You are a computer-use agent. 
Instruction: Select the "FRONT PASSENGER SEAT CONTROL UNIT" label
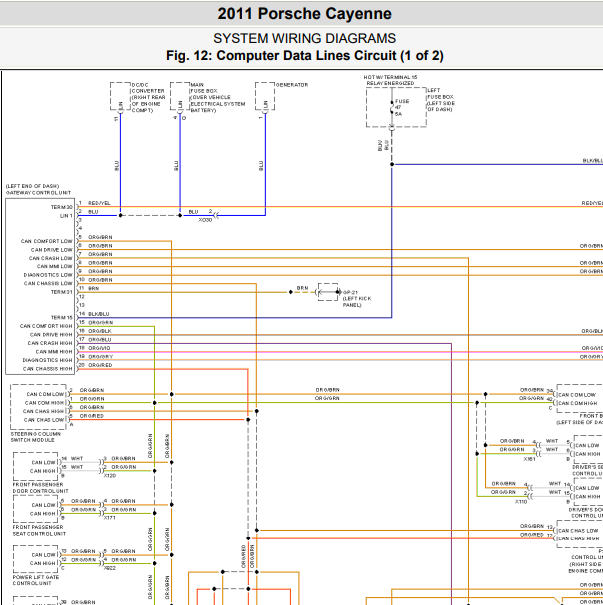point(39,530)
